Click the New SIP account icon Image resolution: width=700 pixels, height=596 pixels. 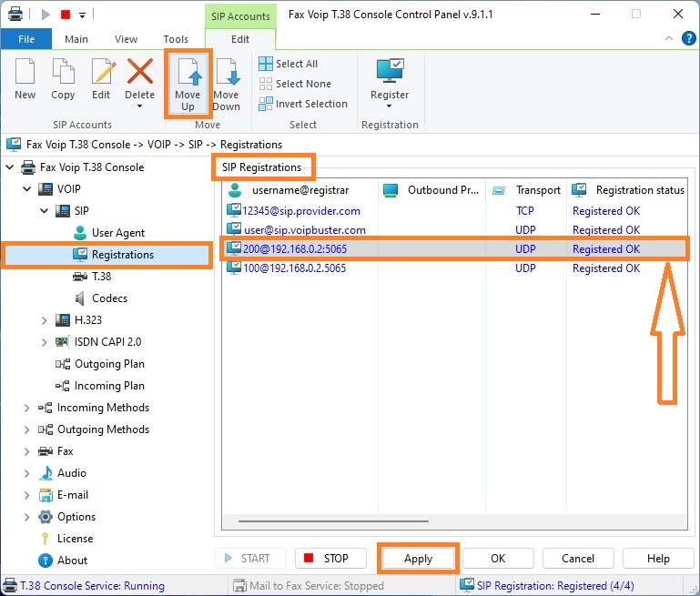[x=25, y=71]
